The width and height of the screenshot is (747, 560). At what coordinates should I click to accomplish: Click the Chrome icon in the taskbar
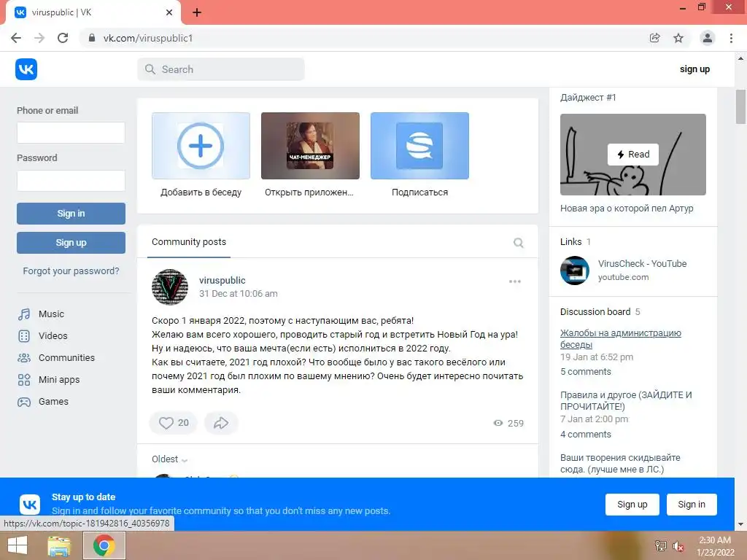pyautogui.click(x=104, y=545)
